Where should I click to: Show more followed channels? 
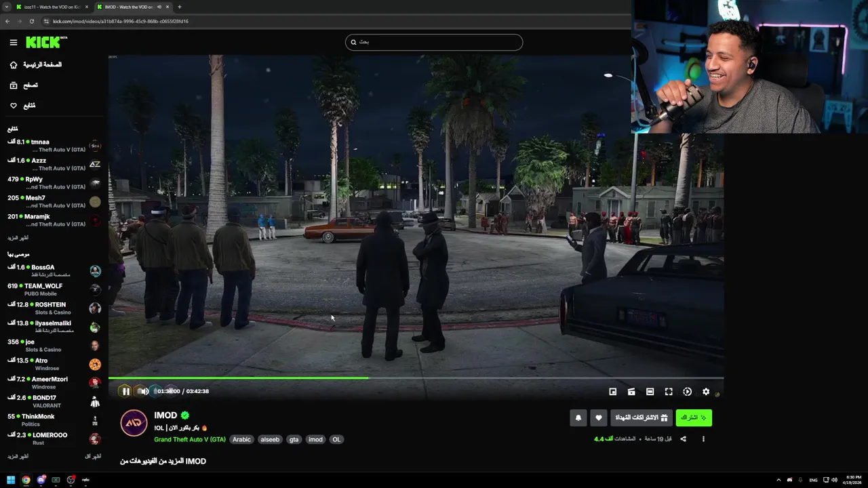18,238
